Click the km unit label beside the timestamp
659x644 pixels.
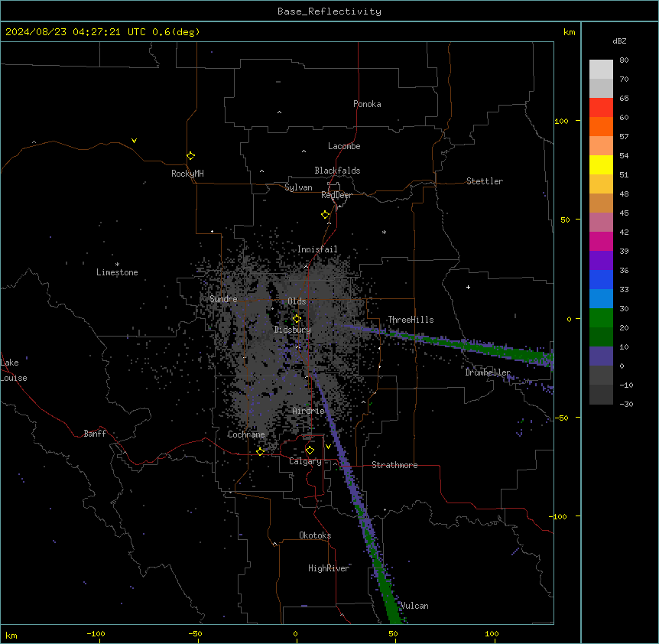point(569,32)
